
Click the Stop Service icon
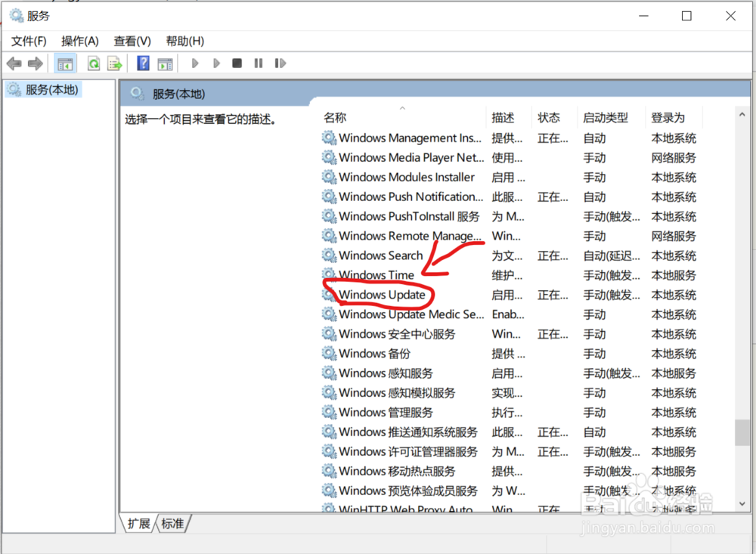tap(237, 63)
